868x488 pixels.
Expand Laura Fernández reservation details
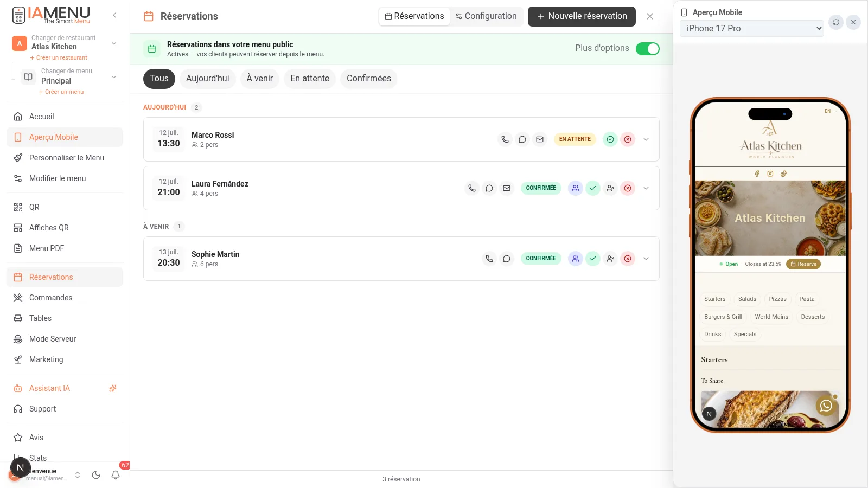[x=646, y=188]
